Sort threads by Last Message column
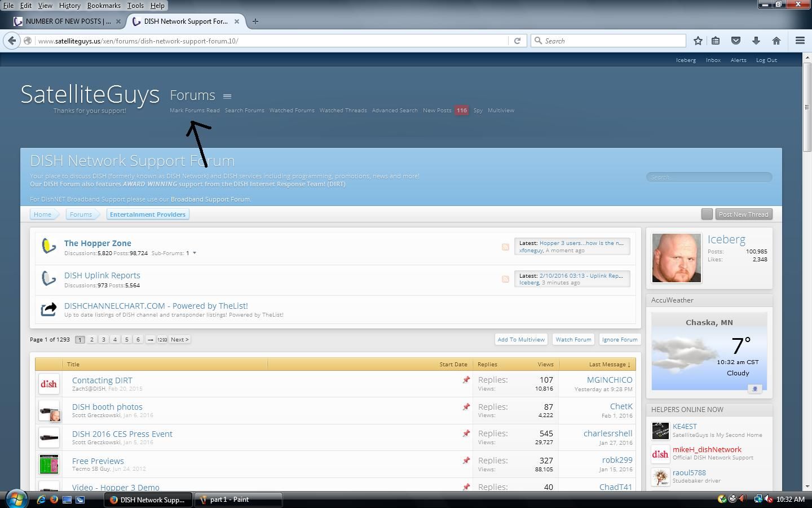The height and width of the screenshot is (508, 812). (x=610, y=364)
